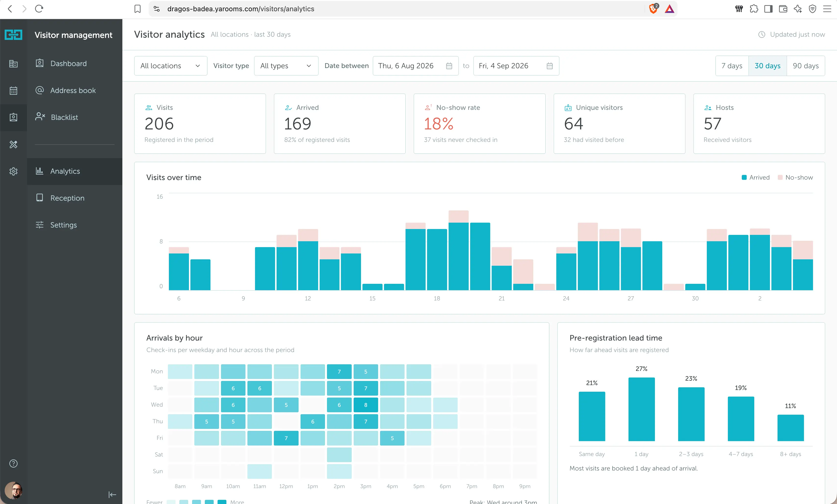Go to Dashboard in sidebar
The height and width of the screenshot is (504, 837).
75,64
